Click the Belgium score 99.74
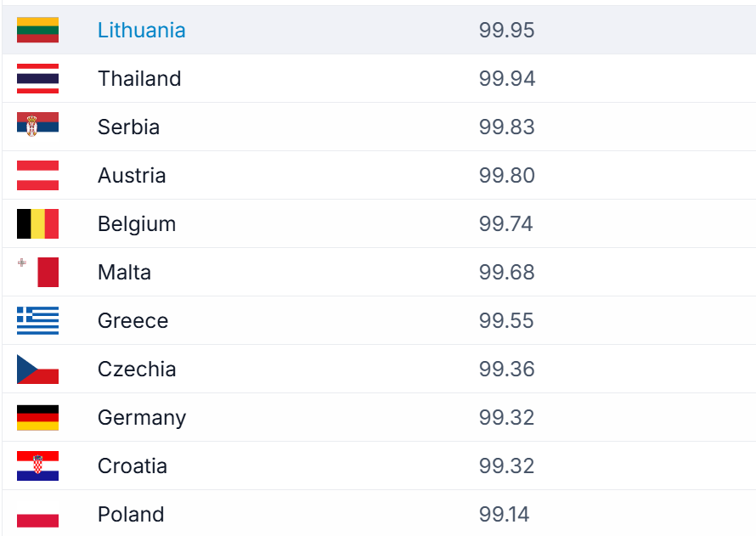 click(x=506, y=223)
